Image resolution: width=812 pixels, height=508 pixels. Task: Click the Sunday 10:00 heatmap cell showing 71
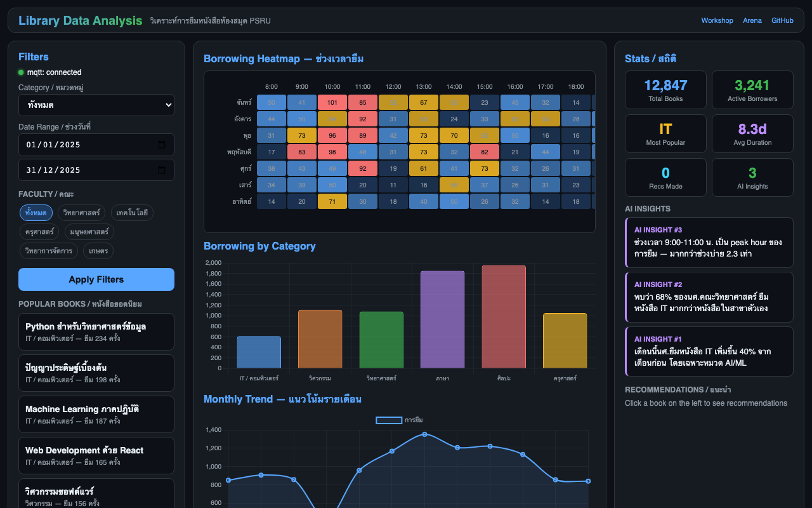332,201
